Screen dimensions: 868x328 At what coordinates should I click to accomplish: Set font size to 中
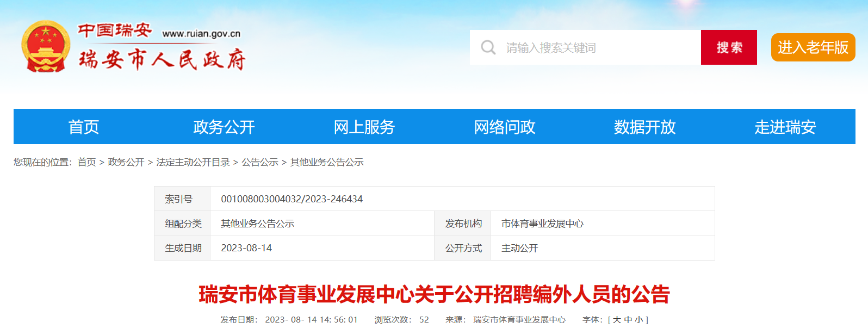(628, 320)
